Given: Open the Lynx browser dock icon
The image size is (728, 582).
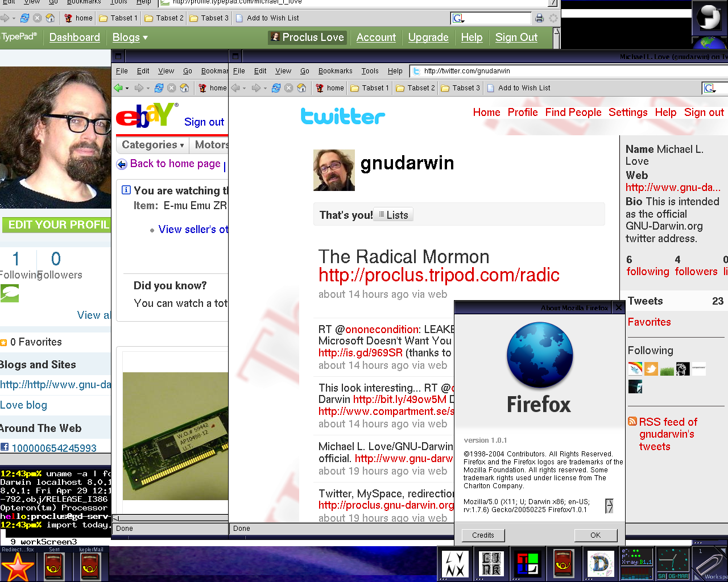Looking at the screenshot, I should click(455, 564).
